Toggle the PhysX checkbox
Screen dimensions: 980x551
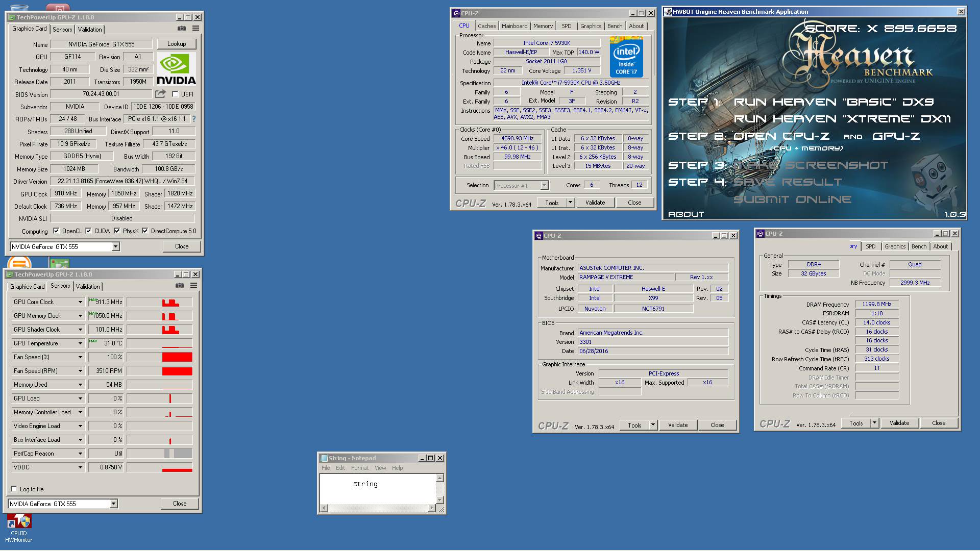click(117, 231)
